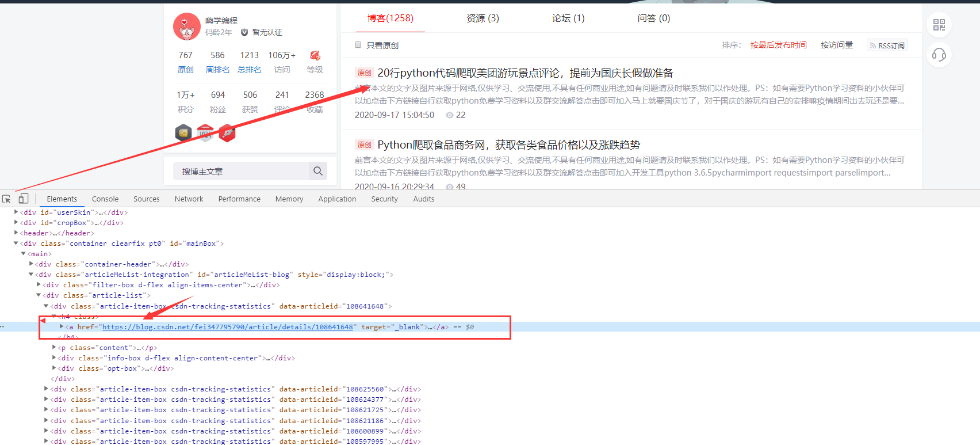The width and height of the screenshot is (980, 445).
Task: Click the view count eye icon showing 22
Action: click(x=450, y=115)
